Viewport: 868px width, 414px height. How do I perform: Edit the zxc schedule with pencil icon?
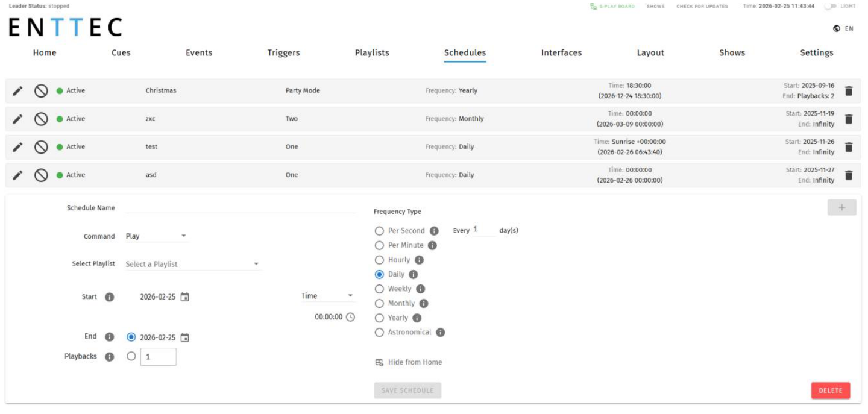coord(18,119)
